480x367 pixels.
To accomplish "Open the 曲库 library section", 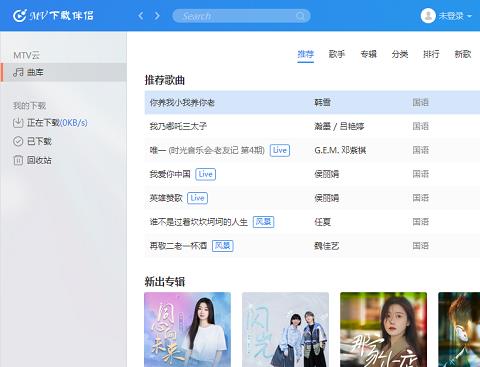I will point(63,72).
